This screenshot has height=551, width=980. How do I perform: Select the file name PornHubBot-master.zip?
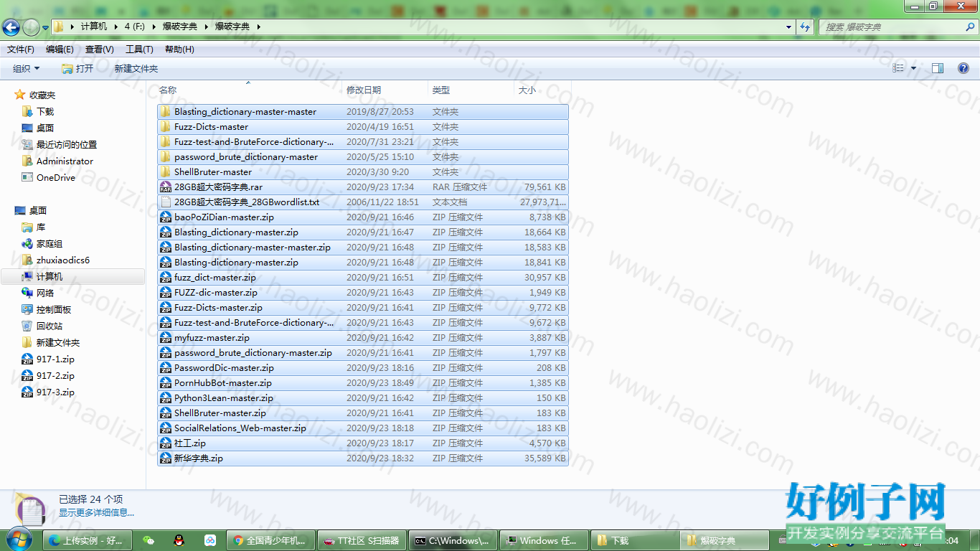pos(223,383)
